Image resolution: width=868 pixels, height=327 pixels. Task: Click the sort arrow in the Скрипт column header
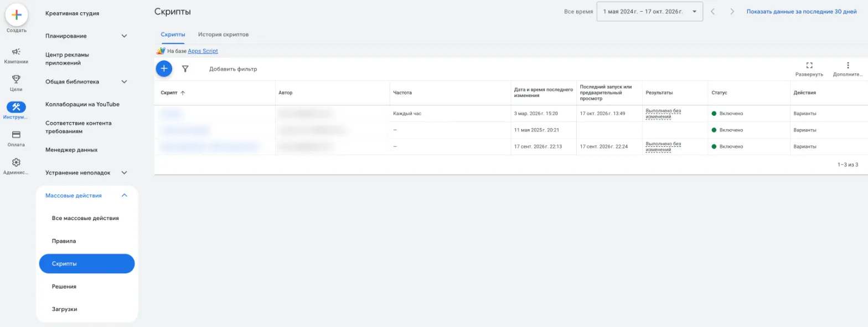click(x=183, y=93)
